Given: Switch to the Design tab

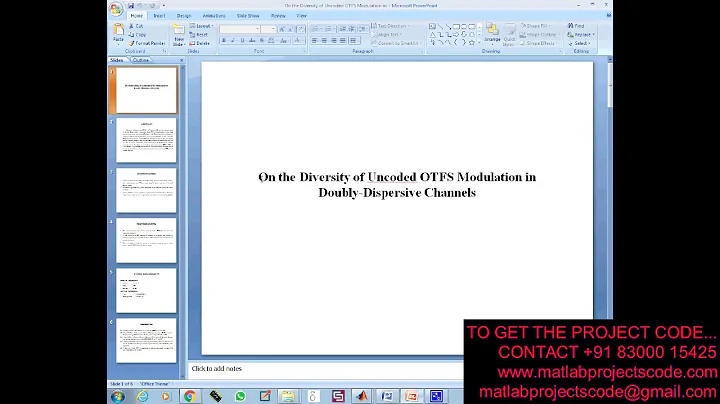Looking at the screenshot, I should point(184,16).
